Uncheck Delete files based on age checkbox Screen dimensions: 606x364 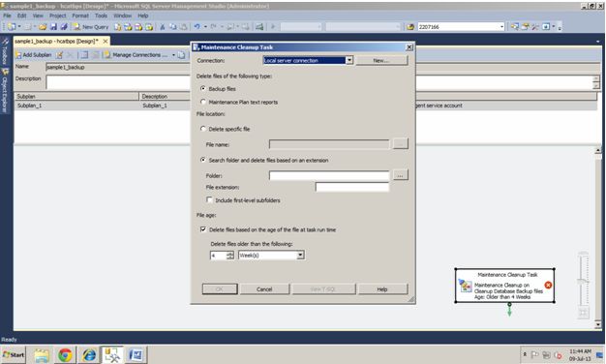(203, 229)
